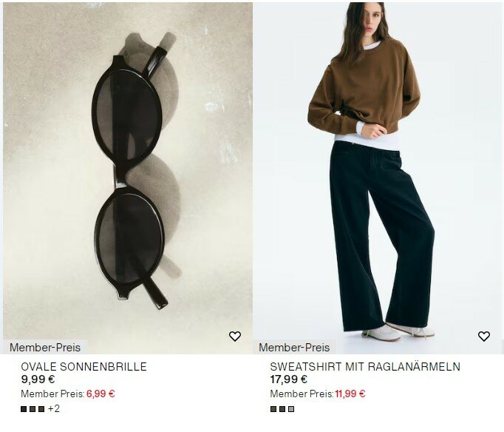Screen dimensions: 504x432
Task: Click the red 11,99 € member price
Action: click(x=350, y=394)
